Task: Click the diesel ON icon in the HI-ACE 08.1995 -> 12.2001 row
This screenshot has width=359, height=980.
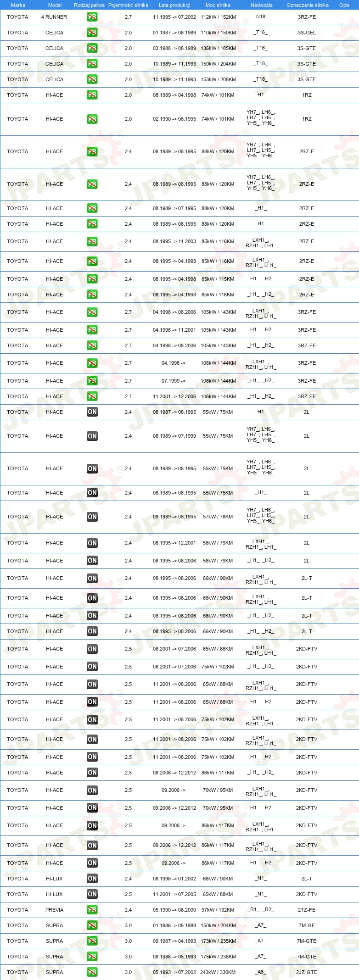Action: tap(92, 543)
